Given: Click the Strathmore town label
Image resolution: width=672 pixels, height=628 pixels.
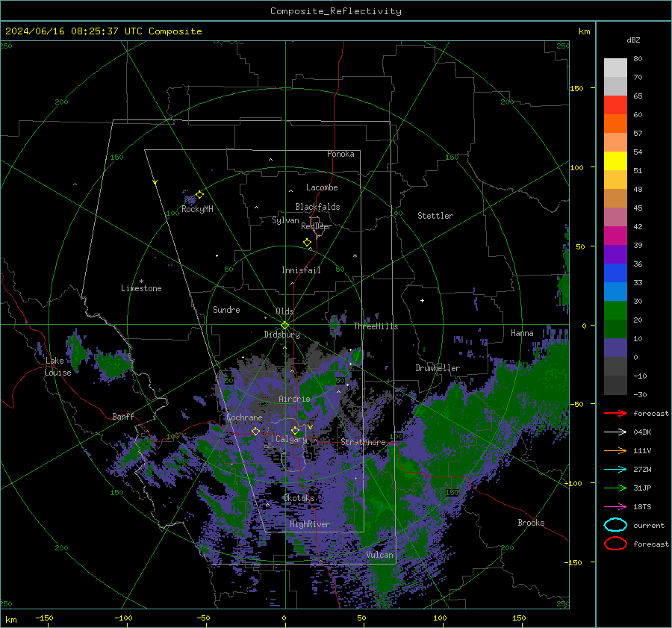Looking at the screenshot, I should tap(363, 442).
